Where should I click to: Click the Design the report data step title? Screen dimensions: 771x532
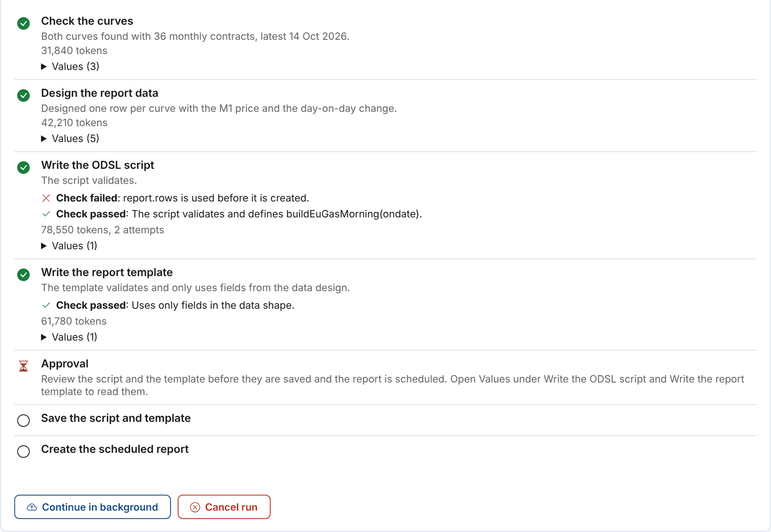point(100,93)
